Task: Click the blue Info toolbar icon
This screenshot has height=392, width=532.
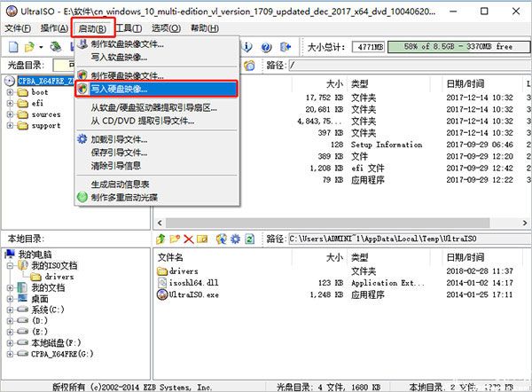Action: click(x=247, y=46)
